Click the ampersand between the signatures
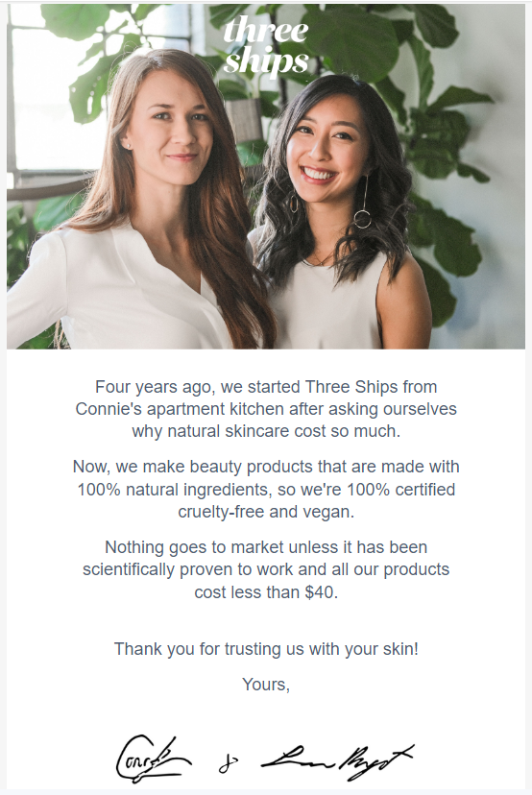Image resolution: width=532 pixels, height=795 pixels. (x=230, y=764)
